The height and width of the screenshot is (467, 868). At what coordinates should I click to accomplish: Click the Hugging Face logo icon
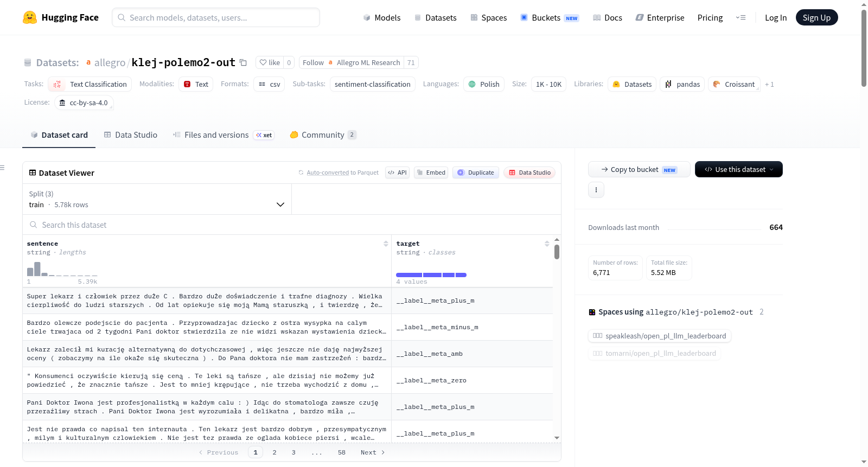coord(30,17)
